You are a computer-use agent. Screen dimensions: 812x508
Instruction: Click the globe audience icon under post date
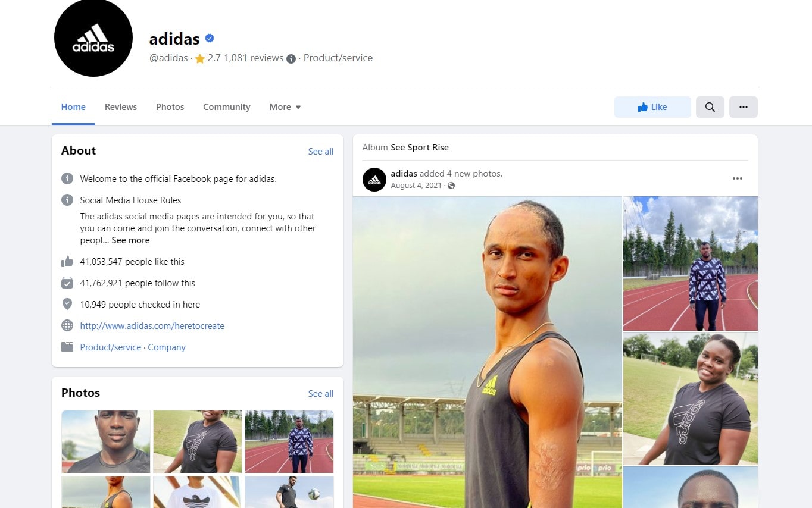tap(451, 186)
